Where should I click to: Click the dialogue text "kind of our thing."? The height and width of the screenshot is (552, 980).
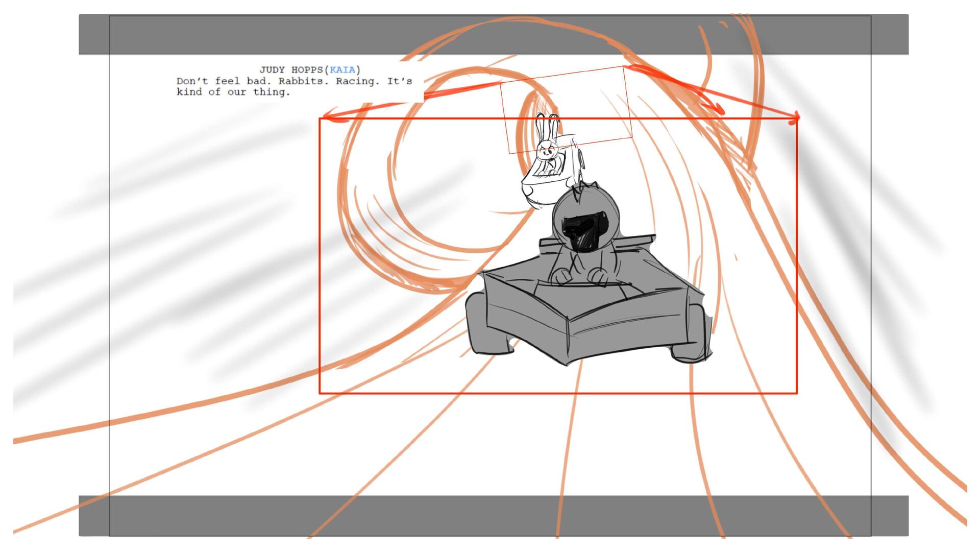233,92
